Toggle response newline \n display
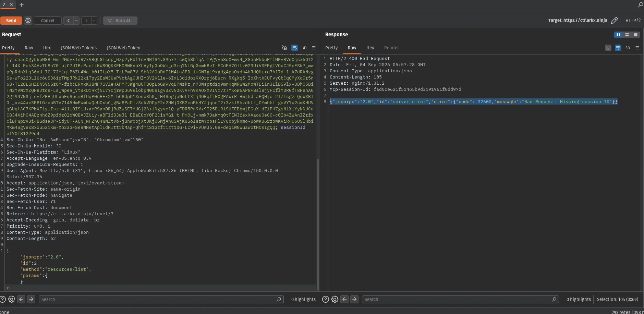644x314 pixels. 628,48
